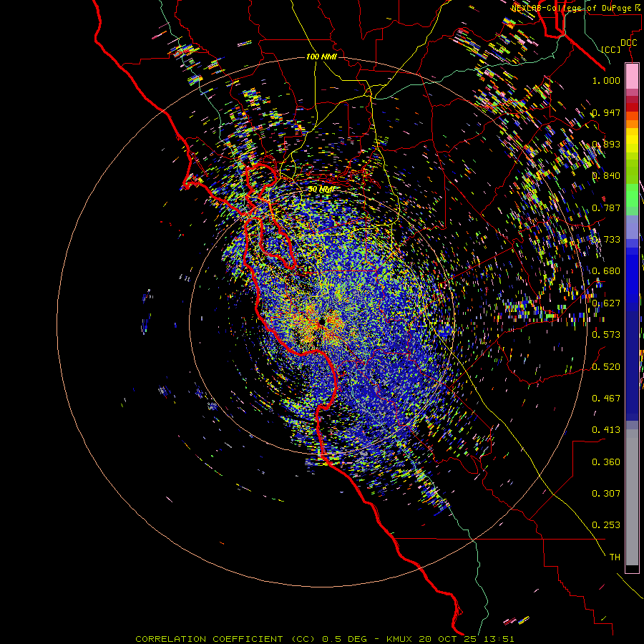The image size is (644, 644).
Task: Click CORRELATION COEFFICIENT in the bottom caption
Action: 209,639
